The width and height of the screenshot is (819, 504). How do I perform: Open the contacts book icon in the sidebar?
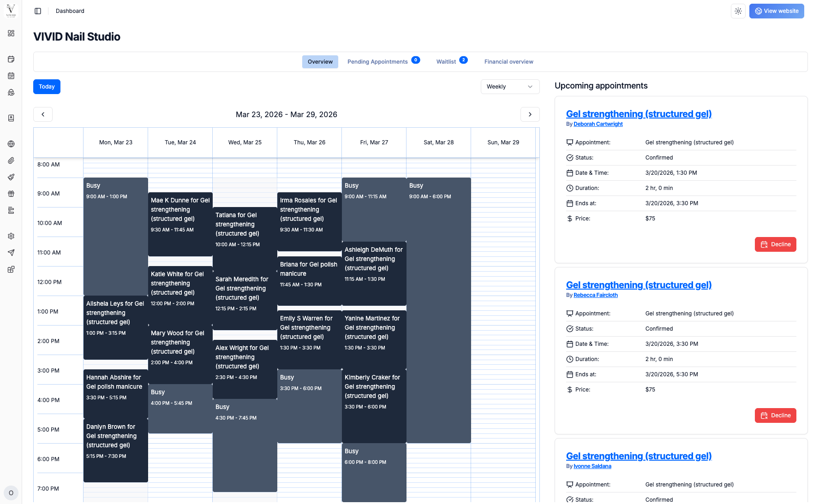click(11, 118)
